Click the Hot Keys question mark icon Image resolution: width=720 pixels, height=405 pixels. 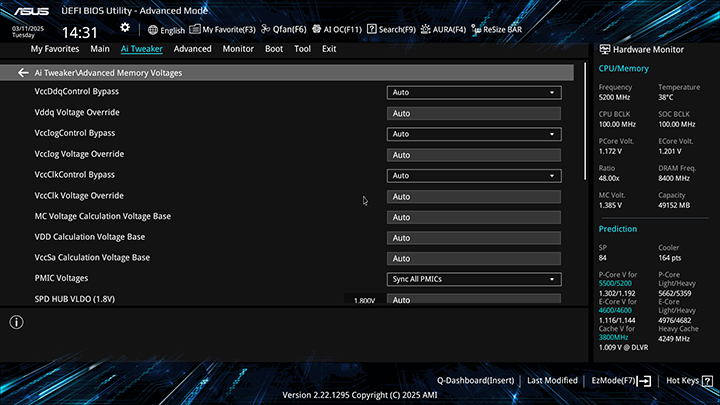(x=707, y=381)
